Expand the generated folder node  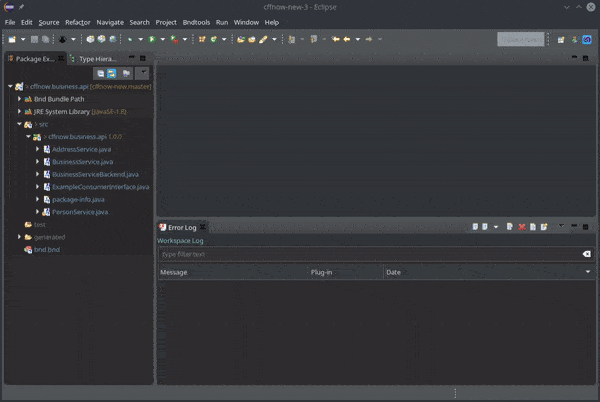pos(19,237)
